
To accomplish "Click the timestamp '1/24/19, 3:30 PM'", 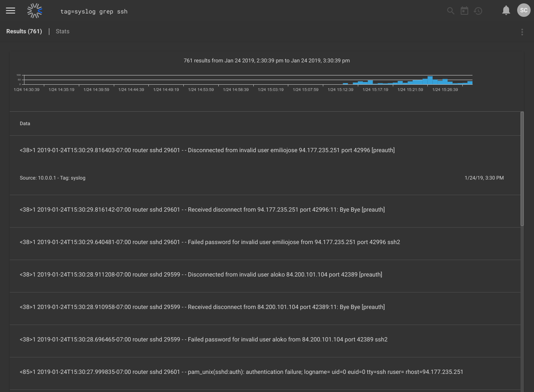I will (x=484, y=178).
